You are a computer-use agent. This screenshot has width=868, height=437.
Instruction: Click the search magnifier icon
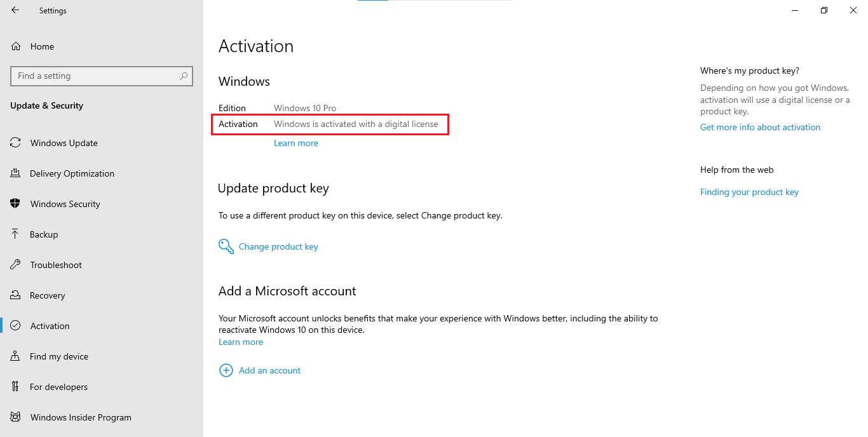tap(184, 76)
